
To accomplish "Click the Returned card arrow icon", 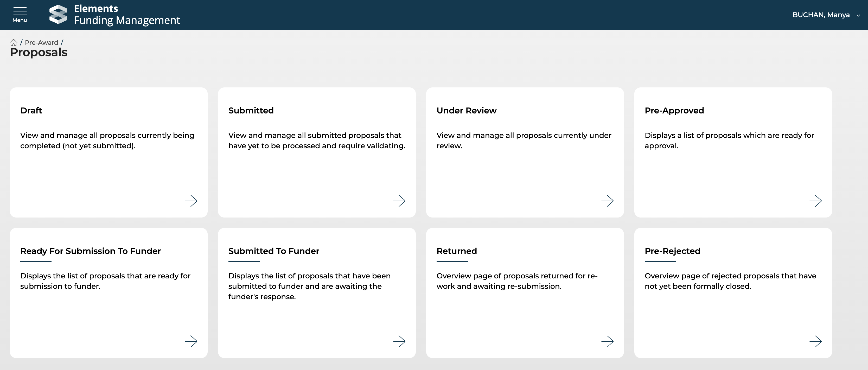I will click(x=607, y=341).
